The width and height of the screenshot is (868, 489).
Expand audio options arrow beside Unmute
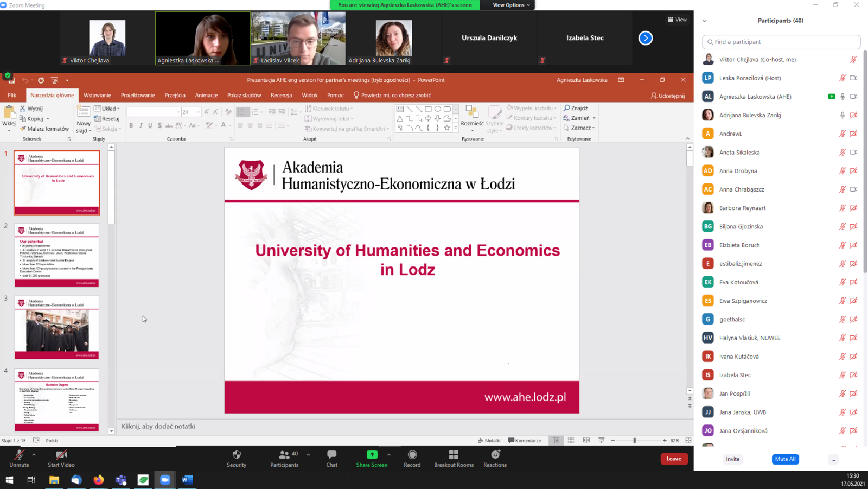coord(34,454)
